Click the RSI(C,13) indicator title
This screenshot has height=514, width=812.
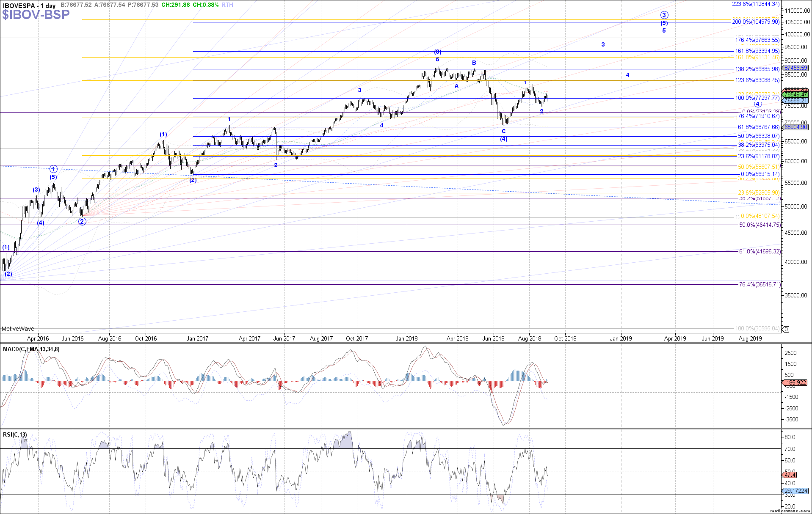coord(15,434)
